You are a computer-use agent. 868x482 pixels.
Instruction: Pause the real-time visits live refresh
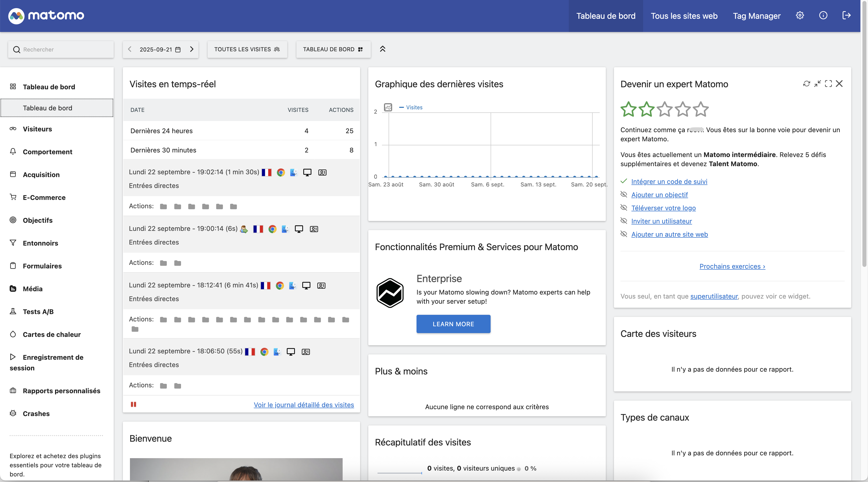point(133,404)
